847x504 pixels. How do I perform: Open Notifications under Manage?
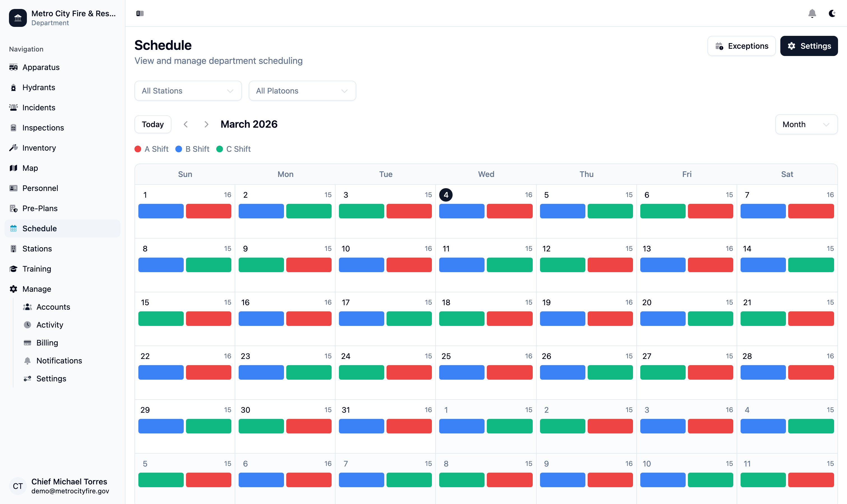click(59, 361)
